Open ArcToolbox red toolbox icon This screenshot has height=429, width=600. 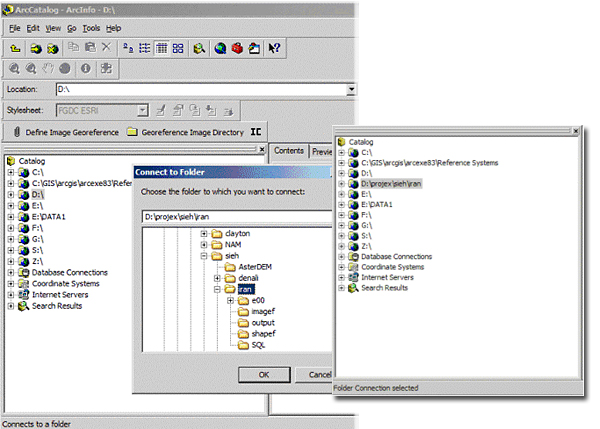[237, 48]
